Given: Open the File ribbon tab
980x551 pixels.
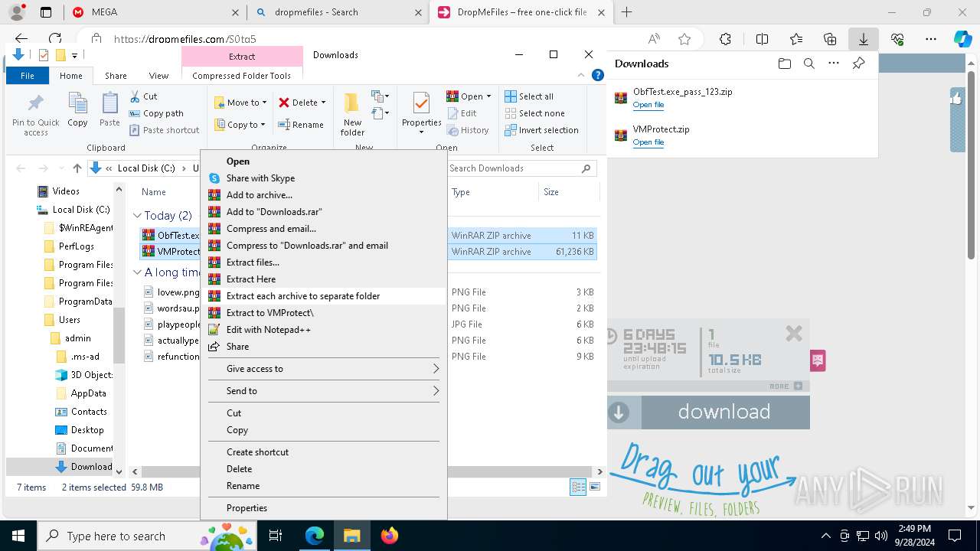Looking at the screenshot, I should pos(28,76).
